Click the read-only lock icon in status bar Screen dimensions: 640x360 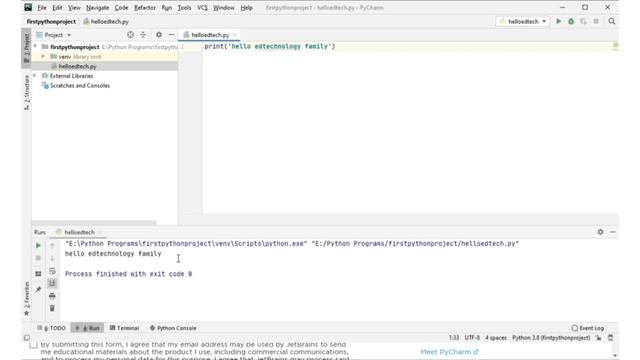[598, 338]
